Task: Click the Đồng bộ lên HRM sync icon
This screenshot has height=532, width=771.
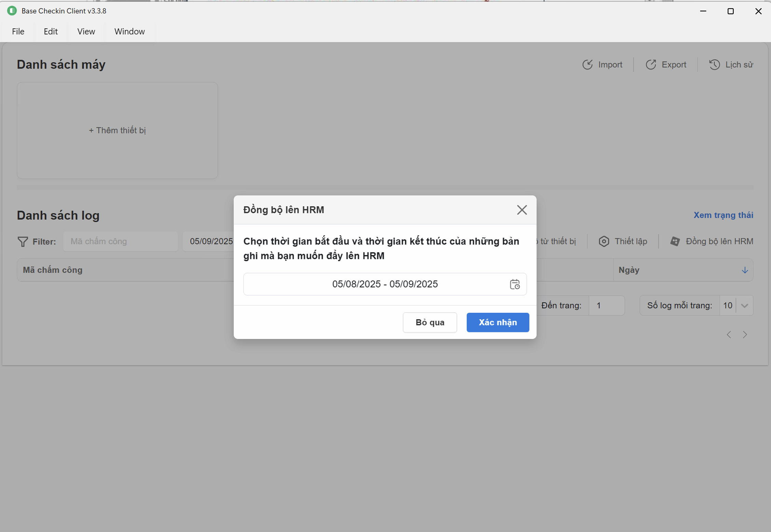Action: coord(675,241)
